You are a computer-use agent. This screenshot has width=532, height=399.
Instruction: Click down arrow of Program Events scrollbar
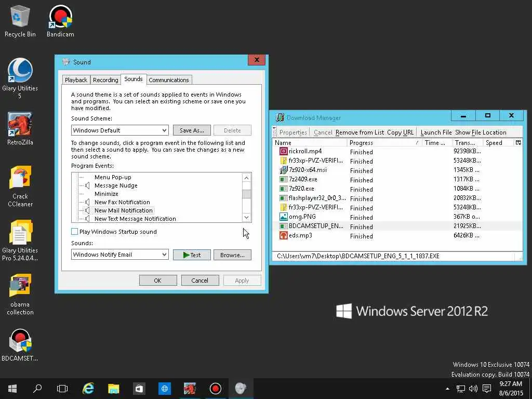coord(246,218)
